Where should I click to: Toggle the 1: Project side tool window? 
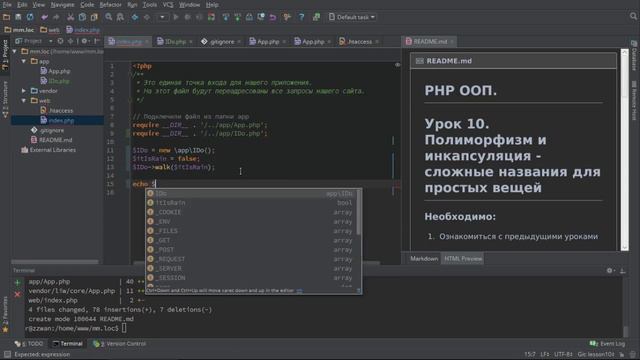click(5, 55)
